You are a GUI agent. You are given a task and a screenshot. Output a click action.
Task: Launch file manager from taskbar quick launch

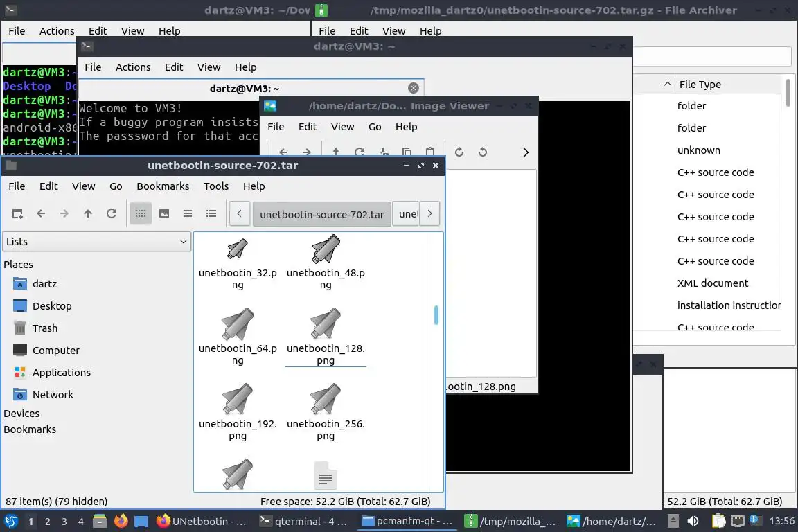100,522
